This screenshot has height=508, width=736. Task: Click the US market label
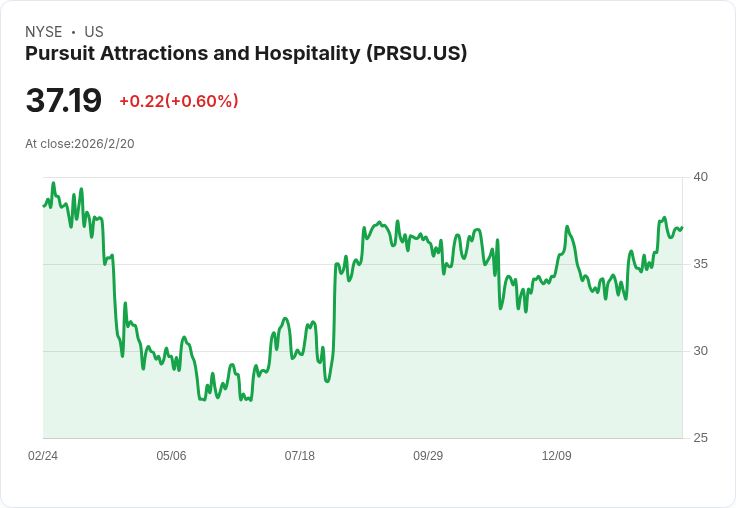click(94, 32)
